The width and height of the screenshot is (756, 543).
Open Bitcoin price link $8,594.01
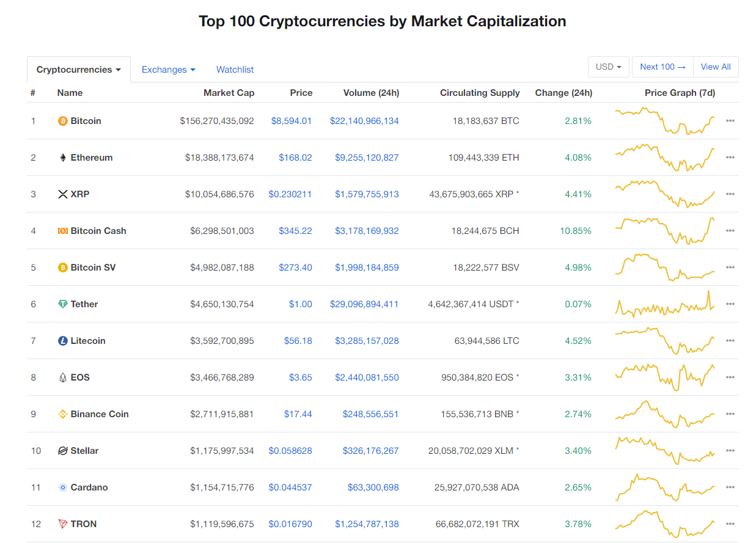(x=292, y=121)
